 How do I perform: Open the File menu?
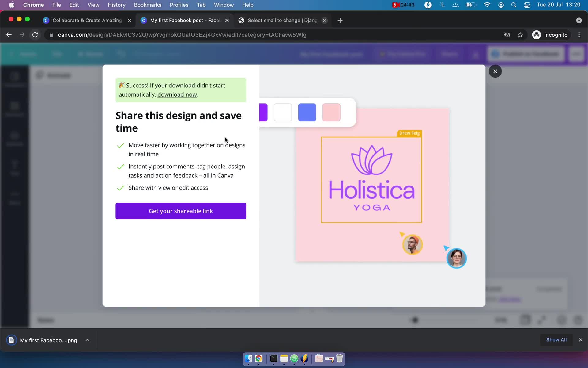56,5
